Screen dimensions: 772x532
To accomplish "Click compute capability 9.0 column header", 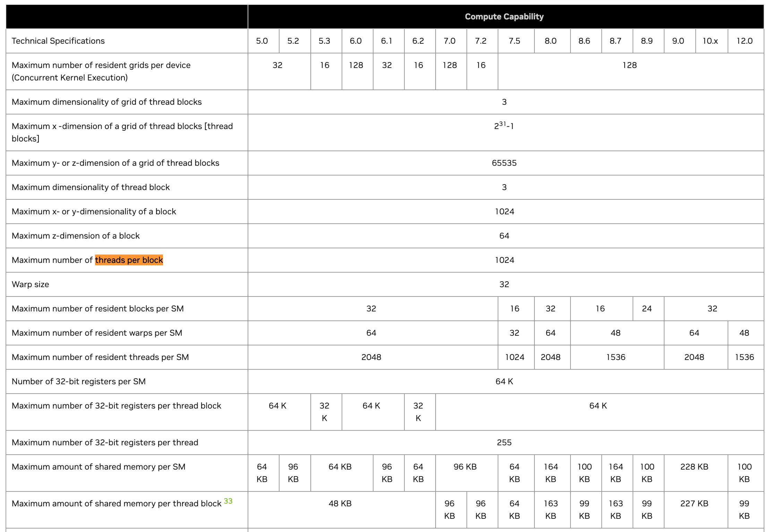I will tap(678, 41).
